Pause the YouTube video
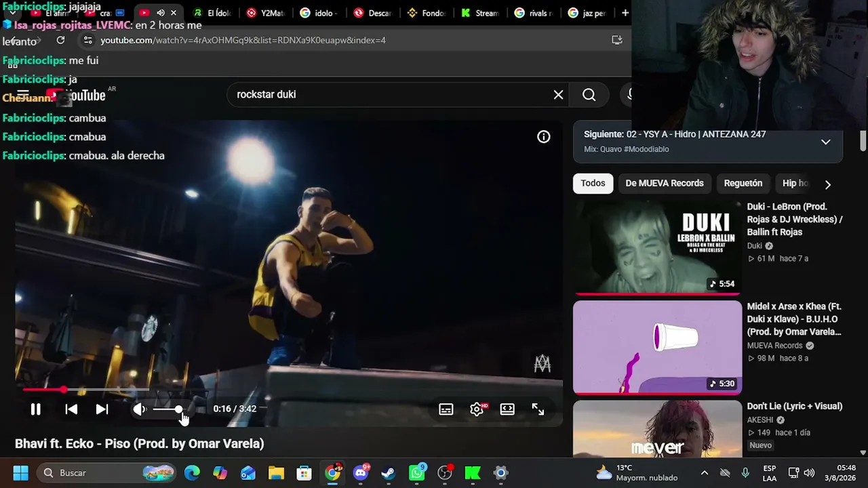 point(35,409)
